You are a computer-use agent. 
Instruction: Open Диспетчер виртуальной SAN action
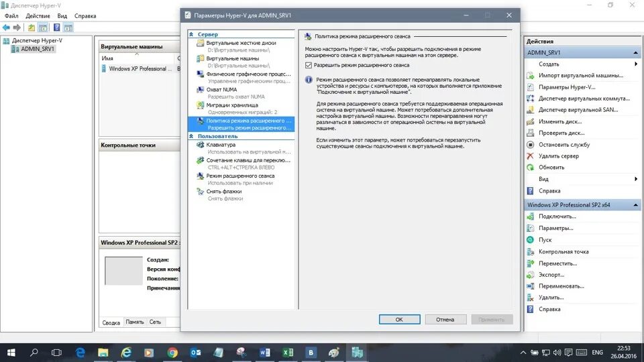(578, 110)
